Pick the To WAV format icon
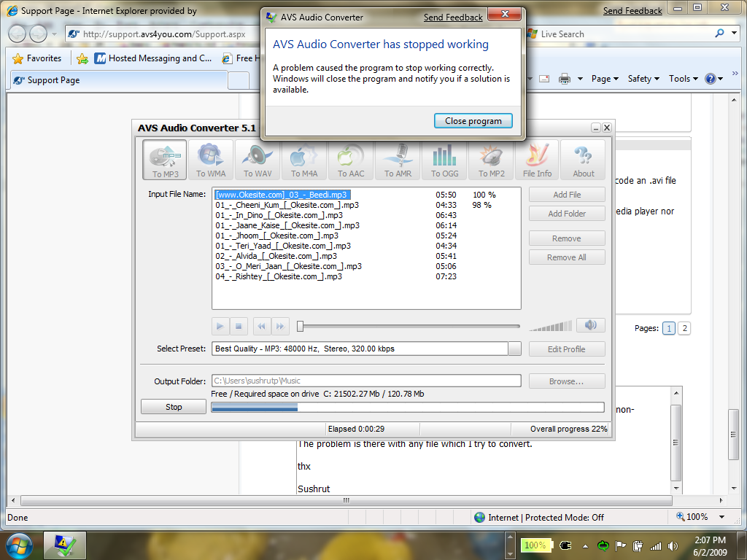 coord(258,160)
